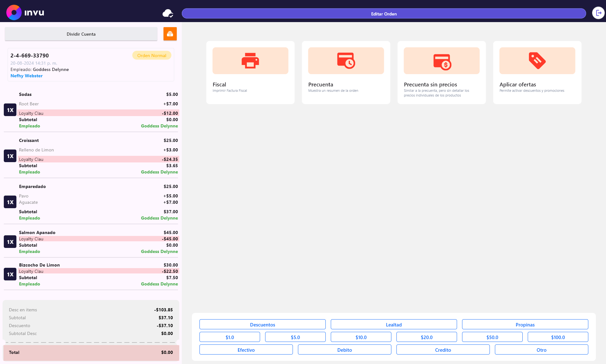Open Editar Orden bar
Viewport: 606px width, 364px height.
tap(384, 14)
